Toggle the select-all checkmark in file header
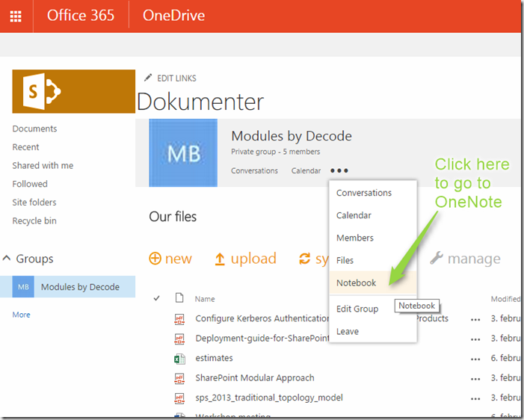The image size is (524, 420). coord(156,298)
